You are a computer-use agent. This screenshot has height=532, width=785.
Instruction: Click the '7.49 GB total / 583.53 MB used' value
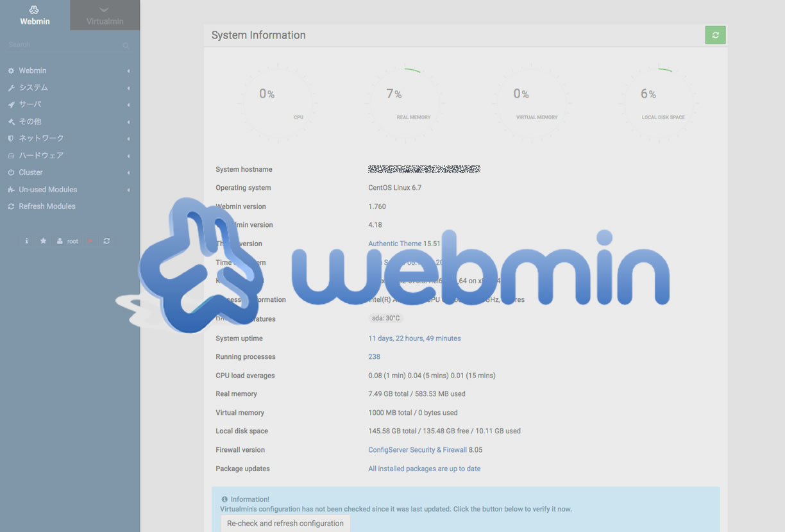pos(417,394)
